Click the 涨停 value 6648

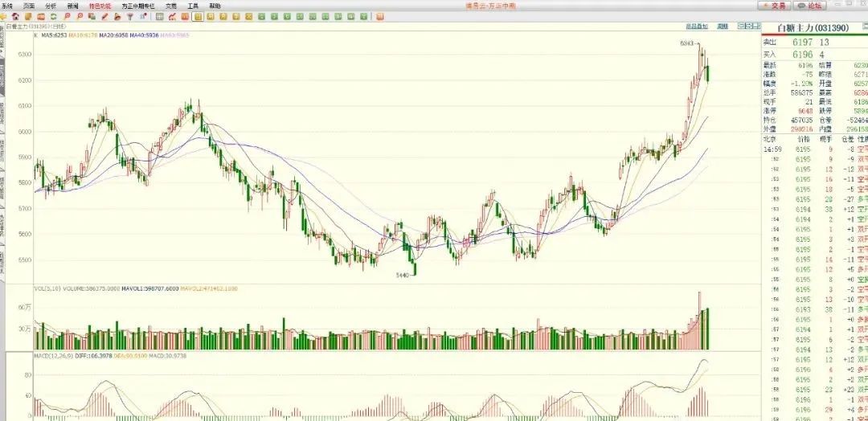coord(805,111)
